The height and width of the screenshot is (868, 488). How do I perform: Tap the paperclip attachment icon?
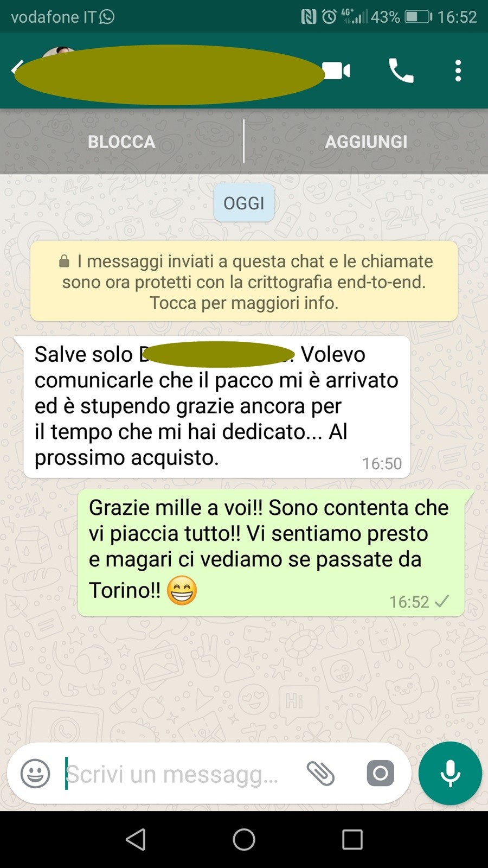click(320, 774)
